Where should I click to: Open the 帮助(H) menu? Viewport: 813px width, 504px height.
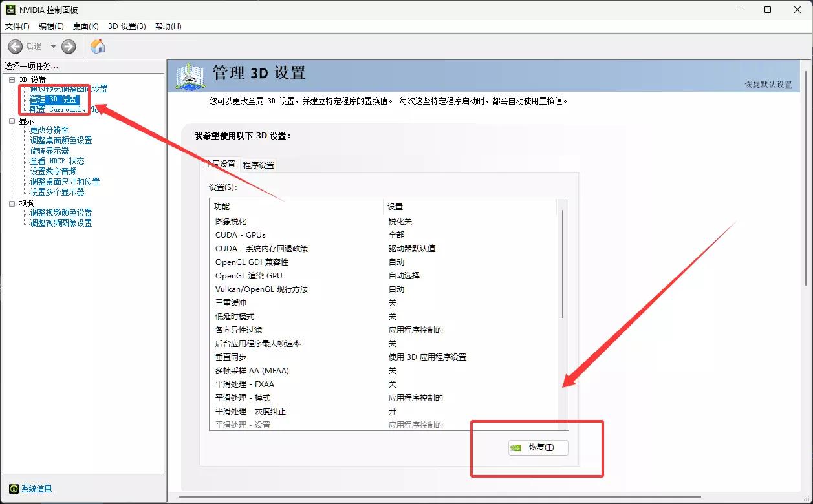[168, 26]
